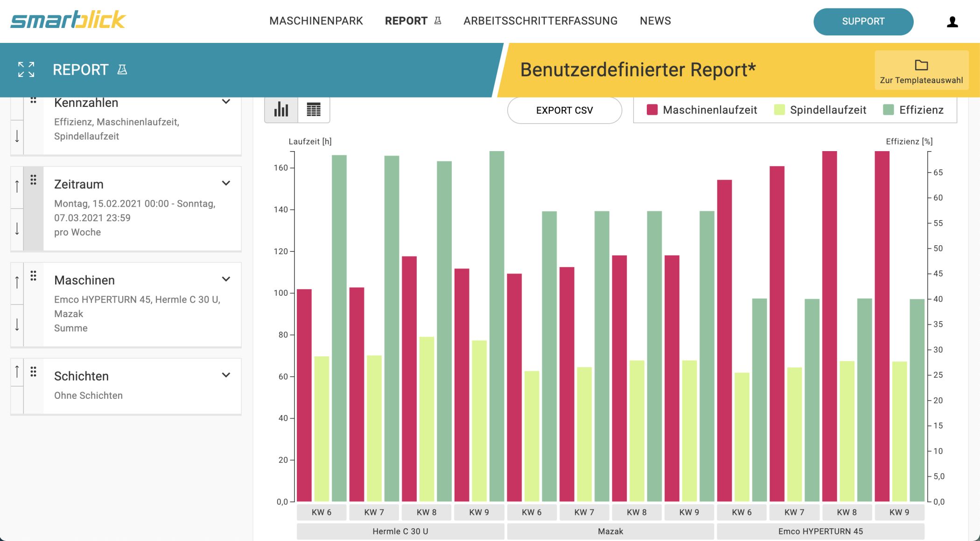Switch to table view icon
This screenshot has width=980, height=541.
point(314,110)
